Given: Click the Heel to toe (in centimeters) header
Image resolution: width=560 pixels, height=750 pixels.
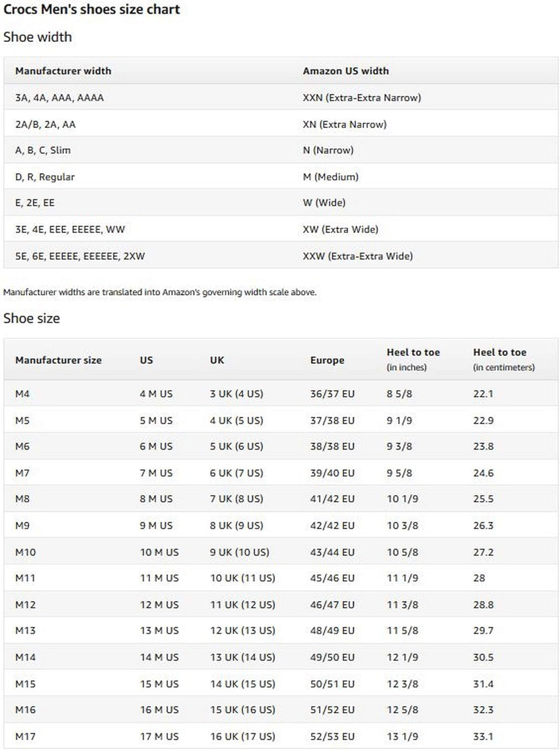Looking at the screenshot, I should [504, 359].
